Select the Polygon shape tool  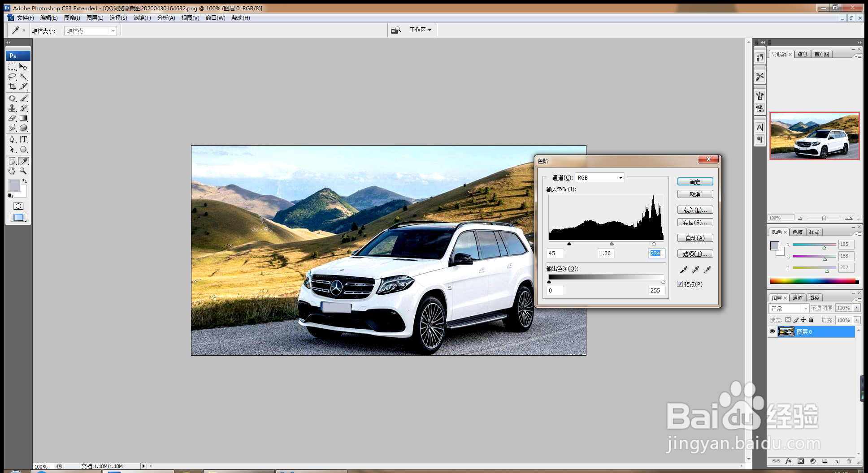24,149
